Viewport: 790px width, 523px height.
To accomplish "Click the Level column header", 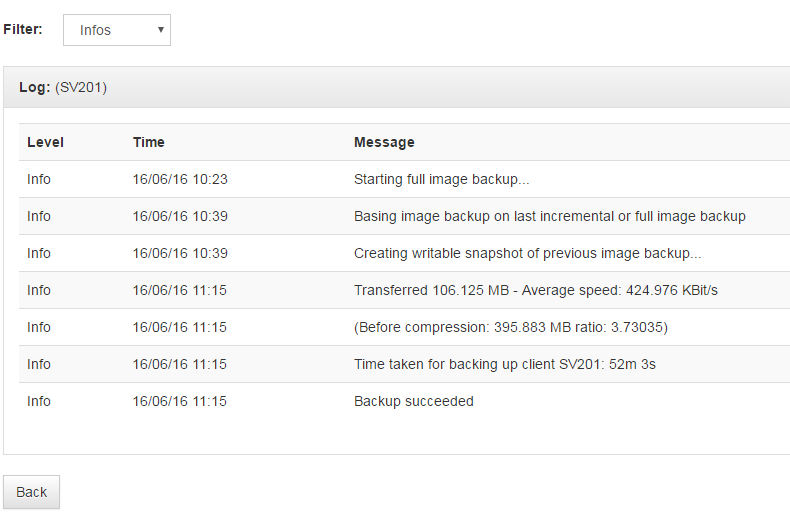I will pos(45,142).
